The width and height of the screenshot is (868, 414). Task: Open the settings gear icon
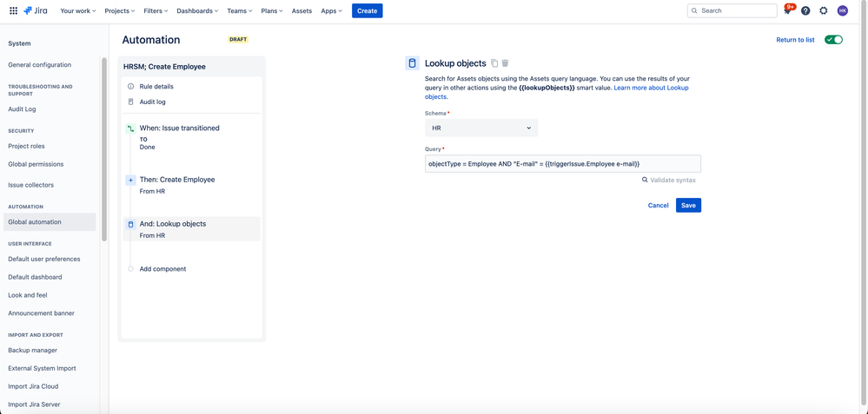[824, 10]
